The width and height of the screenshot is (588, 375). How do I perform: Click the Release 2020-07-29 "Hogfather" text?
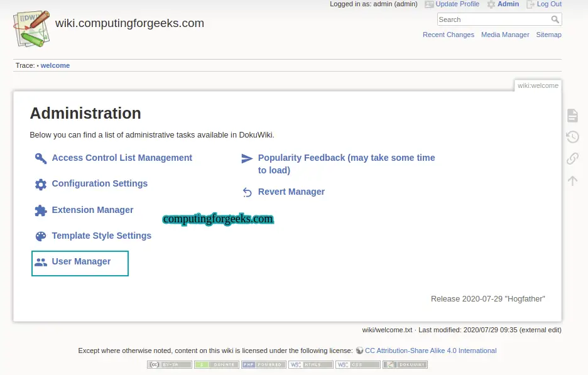[x=488, y=299]
